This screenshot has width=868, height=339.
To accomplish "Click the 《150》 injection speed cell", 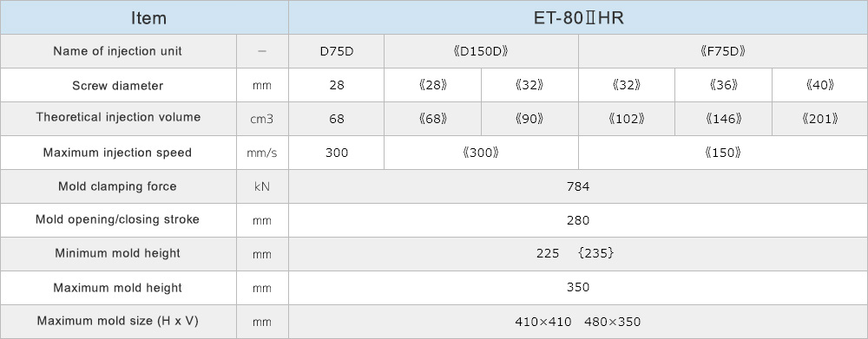I will pos(723,153).
